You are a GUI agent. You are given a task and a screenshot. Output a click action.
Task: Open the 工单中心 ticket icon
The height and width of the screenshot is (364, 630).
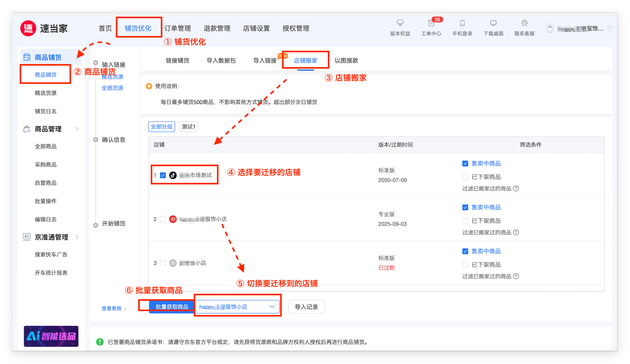tap(431, 23)
